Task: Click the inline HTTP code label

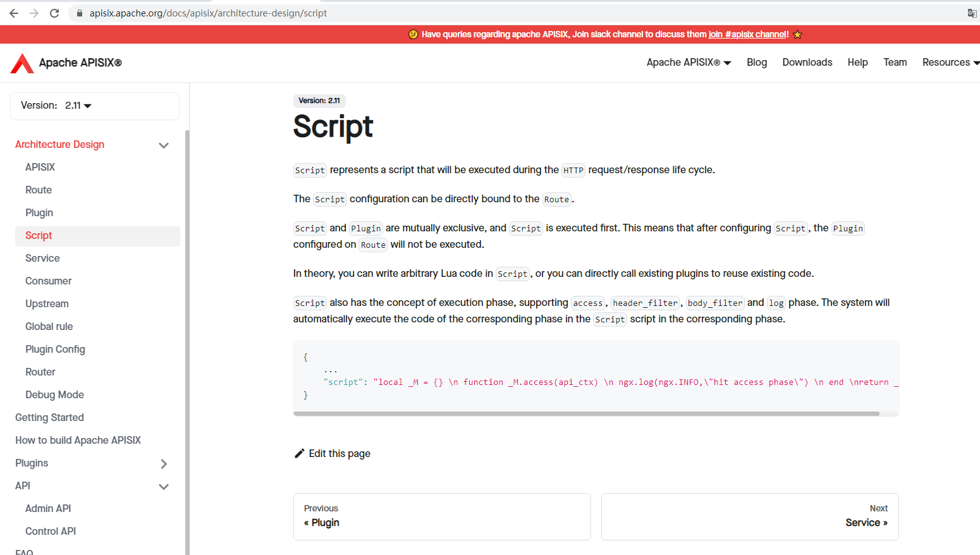Action: (x=573, y=170)
